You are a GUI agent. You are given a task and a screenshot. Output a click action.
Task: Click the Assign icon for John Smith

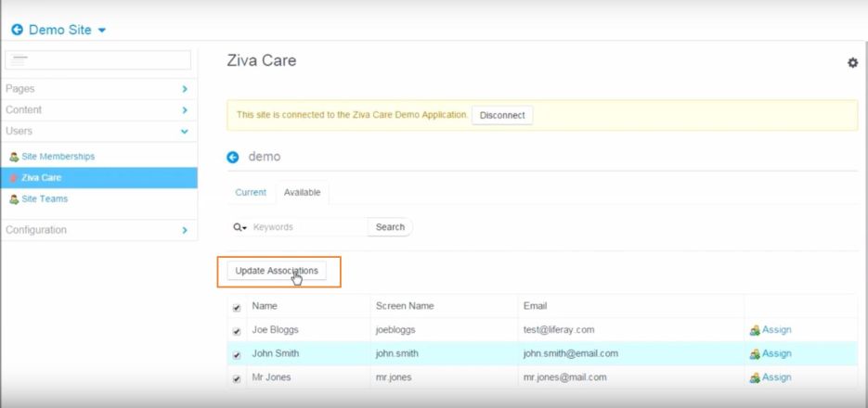pyautogui.click(x=755, y=354)
